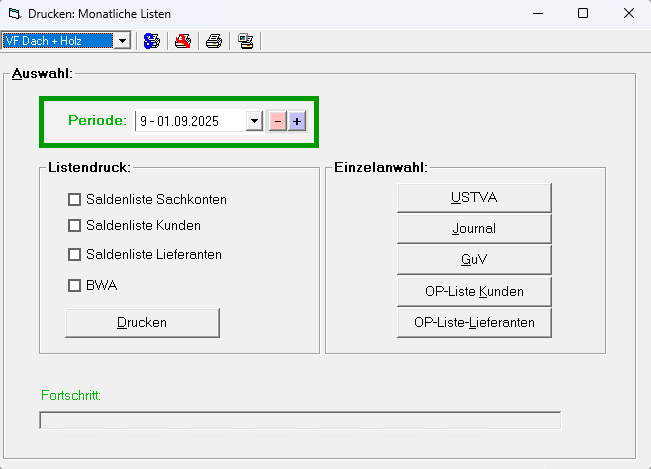Click the black-and-white printer toolbar icon
This screenshot has height=469, width=651.
(214, 41)
